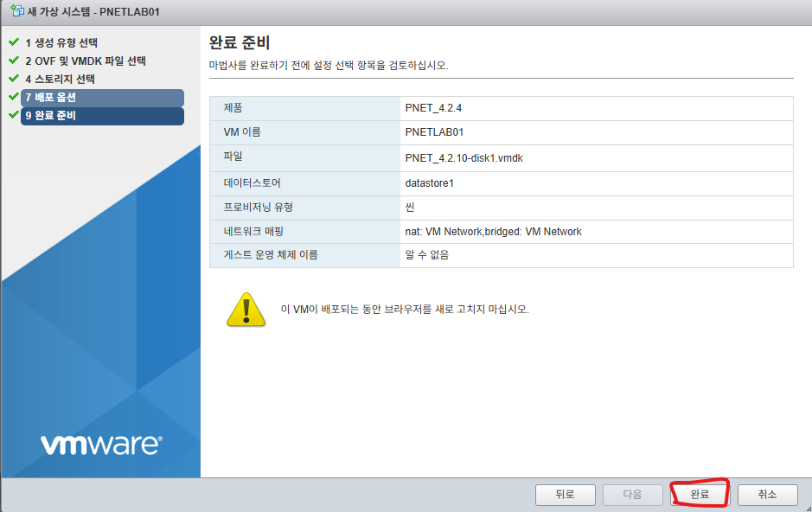Click the datastore1 value
This screenshot has height=512, width=812.
coord(429,183)
